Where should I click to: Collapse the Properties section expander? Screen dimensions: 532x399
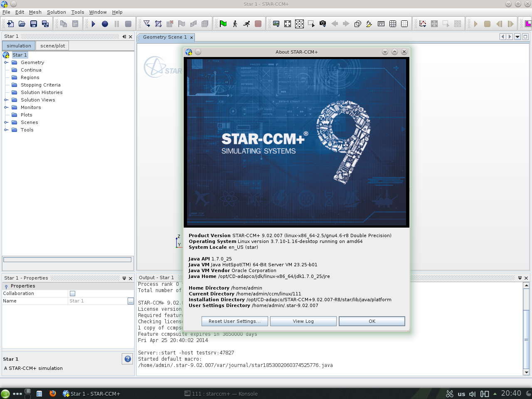6,286
